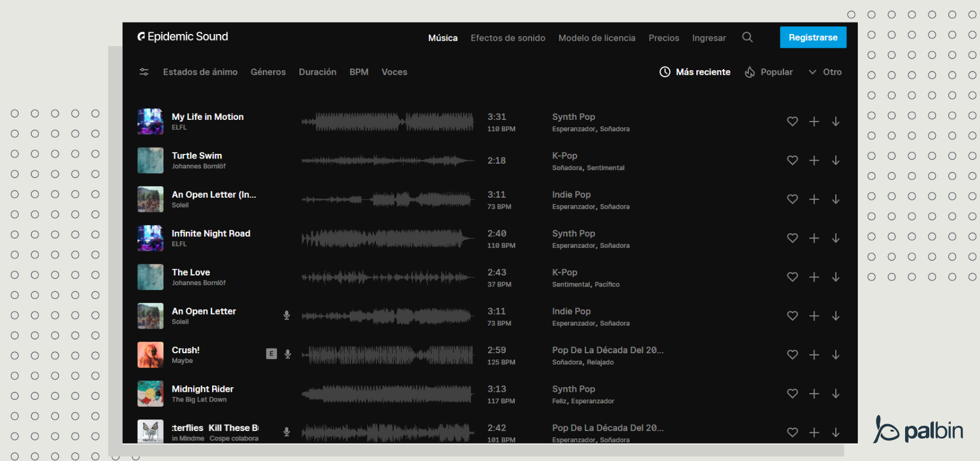Add Crush! with plus icon
The height and width of the screenshot is (461, 980).
[x=814, y=355]
